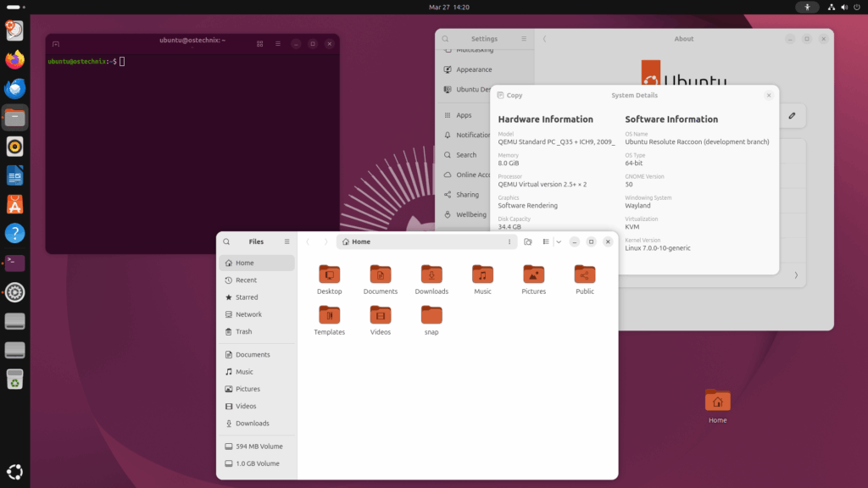Click the search-in-folder icon in the Files toolbar
The image size is (868, 488).
pos(527,241)
